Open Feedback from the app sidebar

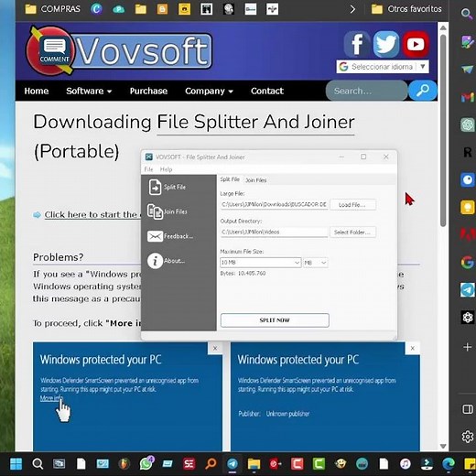coord(170,236)
